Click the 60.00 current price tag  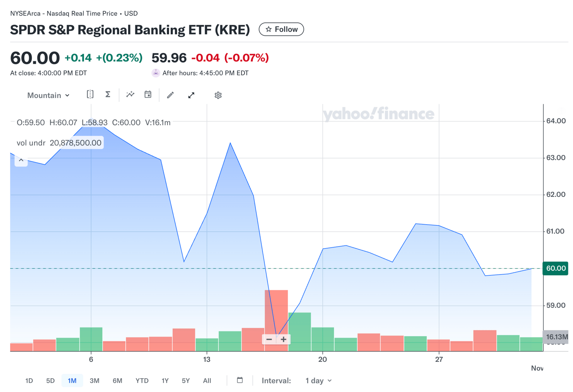[x=555, y=268]
